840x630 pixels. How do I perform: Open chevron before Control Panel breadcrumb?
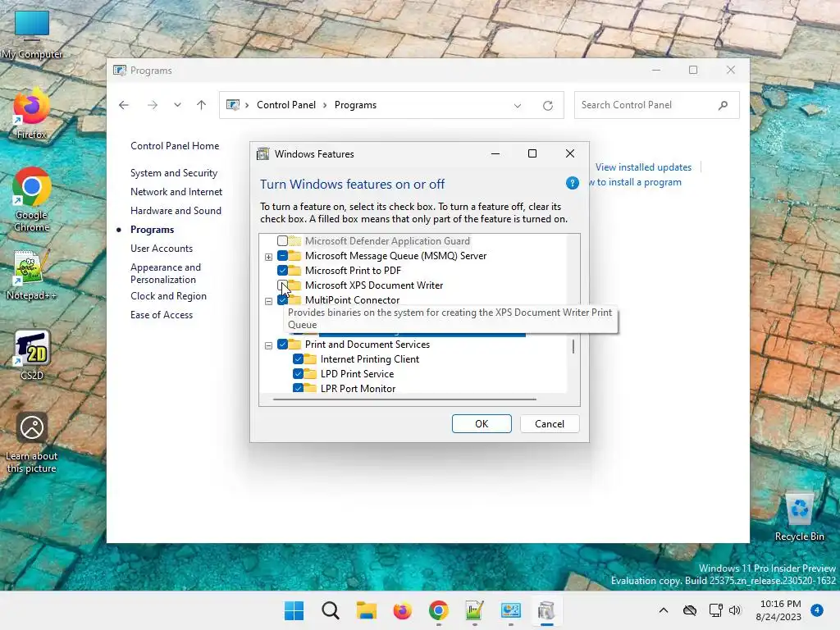tap(247, 106)
